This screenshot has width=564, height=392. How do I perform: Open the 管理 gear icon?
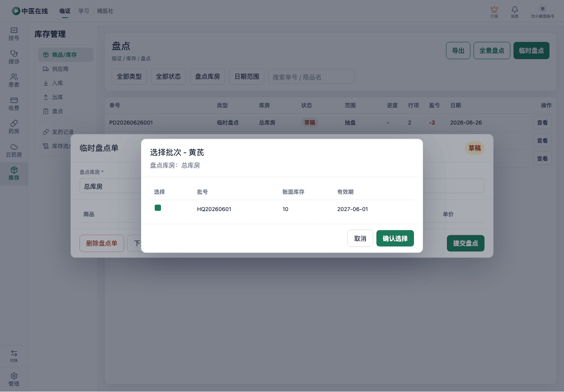(x=14, y=376)
